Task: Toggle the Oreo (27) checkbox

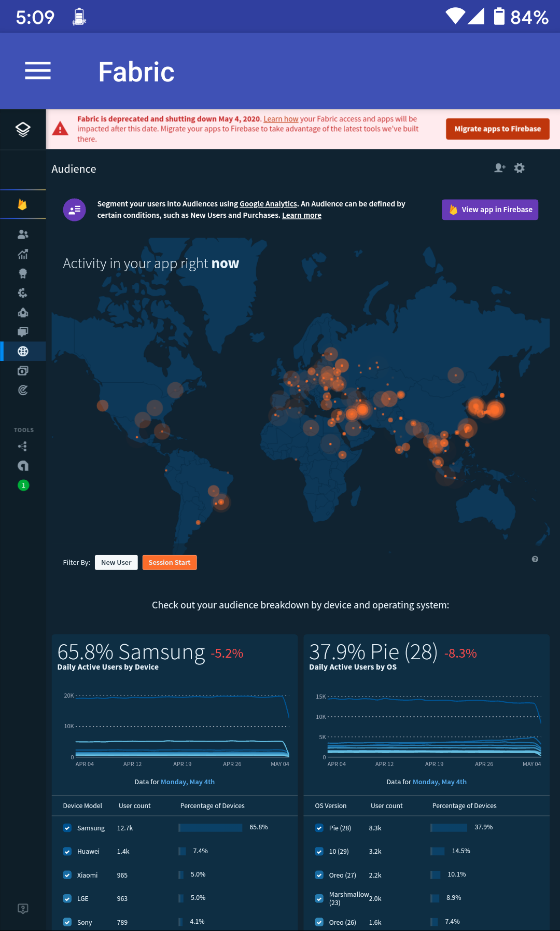Action: [319, 875]
